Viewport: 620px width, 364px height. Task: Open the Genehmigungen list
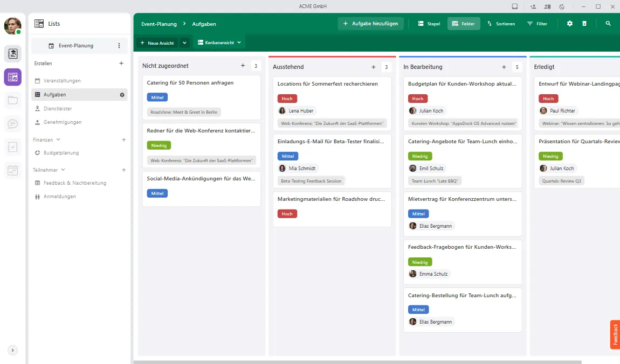(79, 122)
